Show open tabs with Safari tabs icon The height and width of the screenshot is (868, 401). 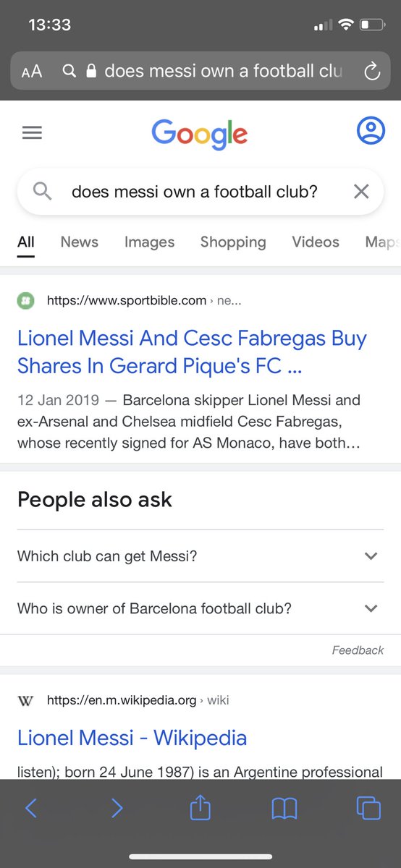(x=368, y=808)
